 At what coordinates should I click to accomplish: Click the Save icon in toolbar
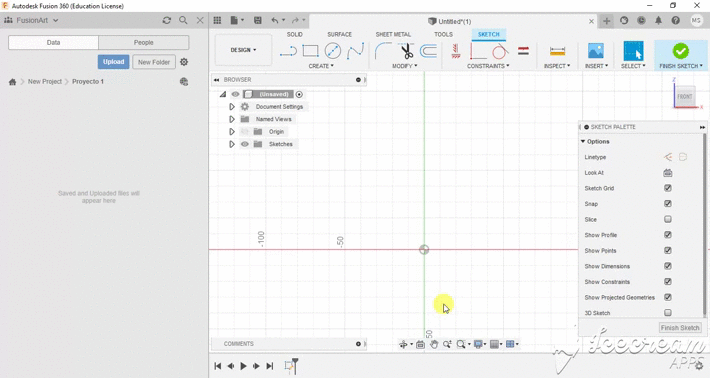point(258,20)
